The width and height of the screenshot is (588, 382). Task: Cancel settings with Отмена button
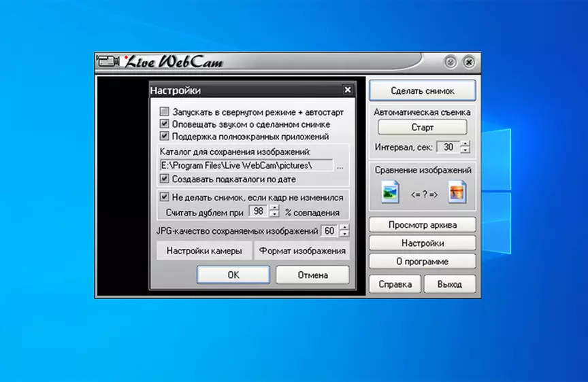[313, 275]
